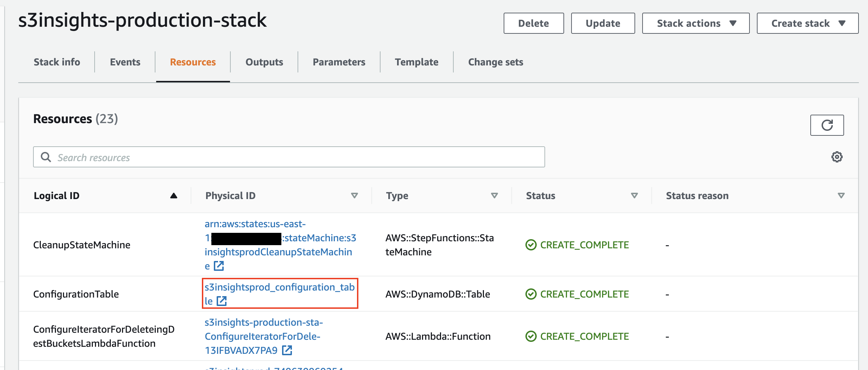This screenshot has height=370, width=868.
Task: Open external link icon for ConfigureIteratorForDele function
Action: (x=287, y=350)
